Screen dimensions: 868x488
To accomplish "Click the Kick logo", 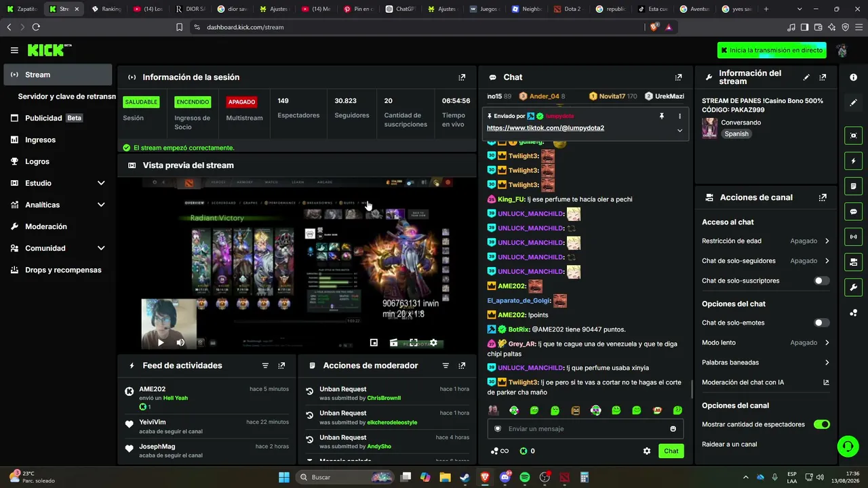I will (49, 50).
